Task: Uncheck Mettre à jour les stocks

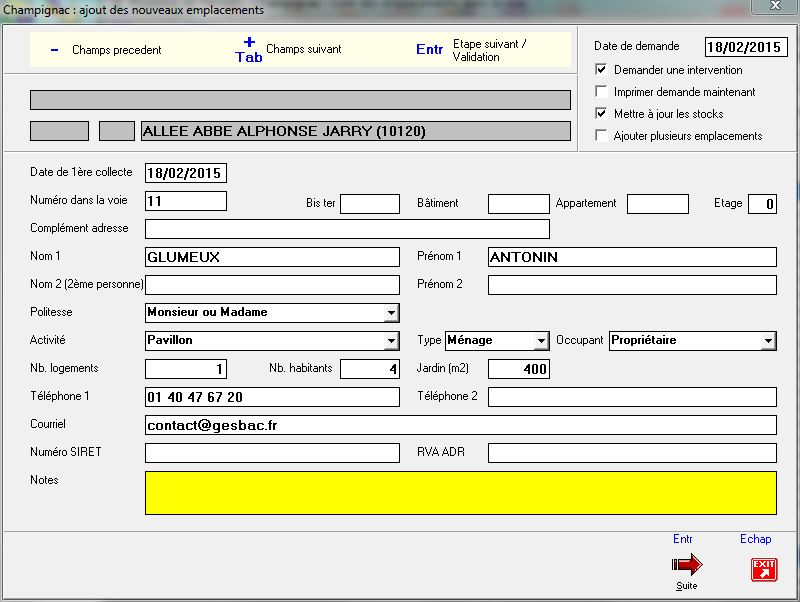Action: coord(601,114)
